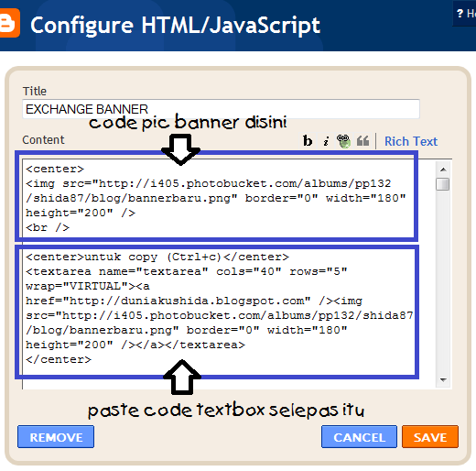The height and width of the screenshot is (471, 476).
Task: Click the content scrollbar down arrow
Action: [443, 380]
